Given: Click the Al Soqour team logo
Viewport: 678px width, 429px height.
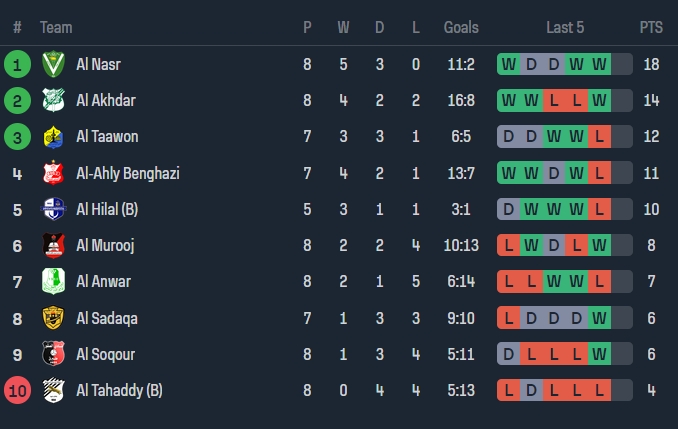Looking at the screenshot, I should pos(53,353).
